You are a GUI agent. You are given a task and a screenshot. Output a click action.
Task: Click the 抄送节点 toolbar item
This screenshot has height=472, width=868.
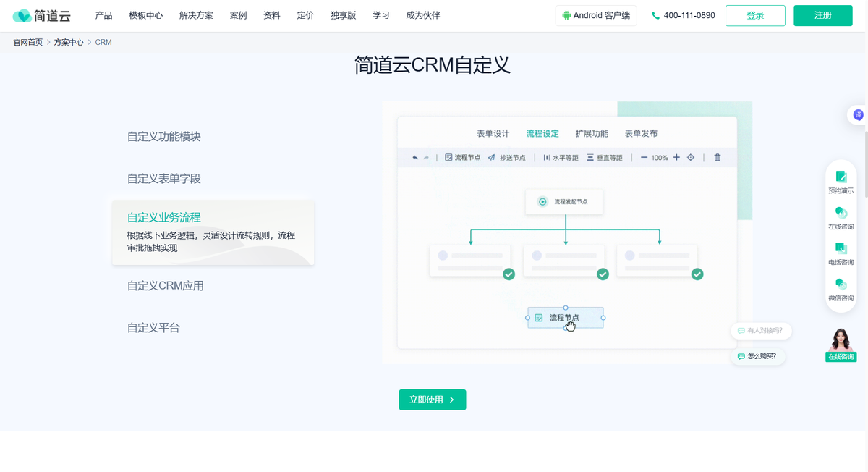[x=506, y=157]
